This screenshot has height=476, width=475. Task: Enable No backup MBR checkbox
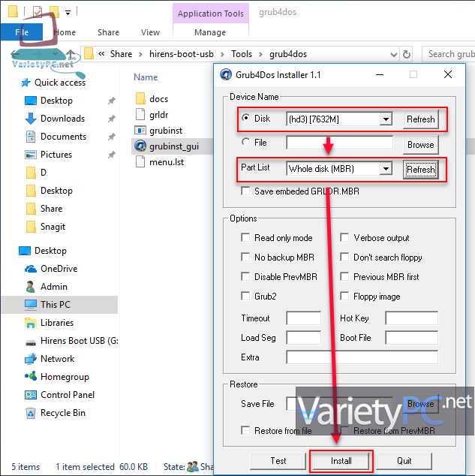tap(245, 257)
